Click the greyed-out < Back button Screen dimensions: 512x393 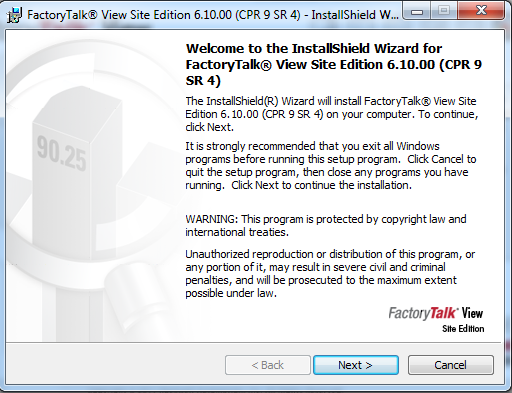coord(268,365)
